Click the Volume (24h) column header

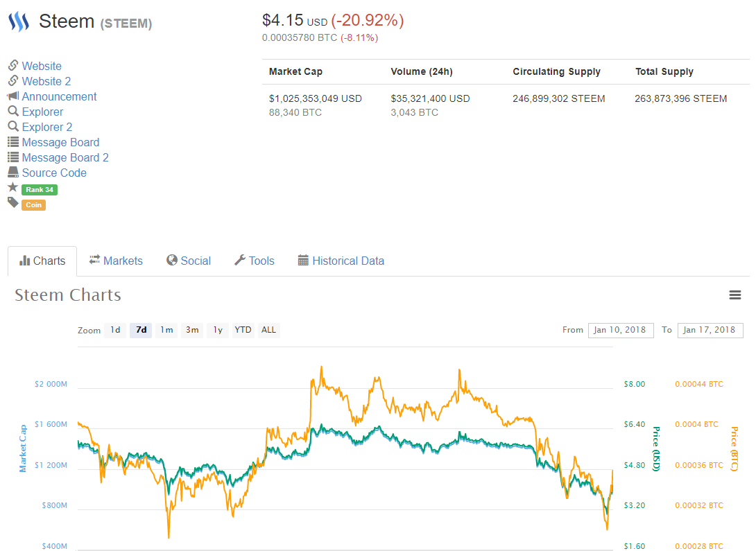tap(422, 72)
